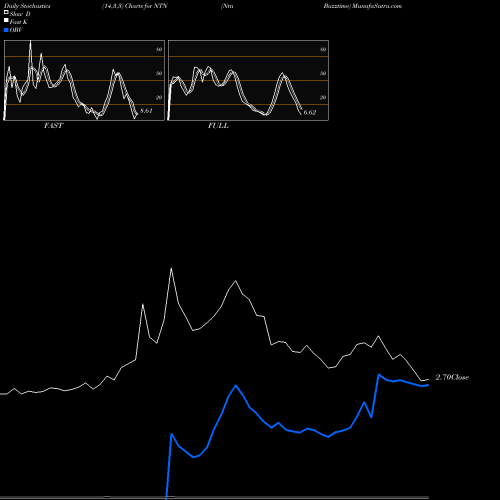
Task: Click the highest peak of the blue OBV line
Action: tap(379, 375)
